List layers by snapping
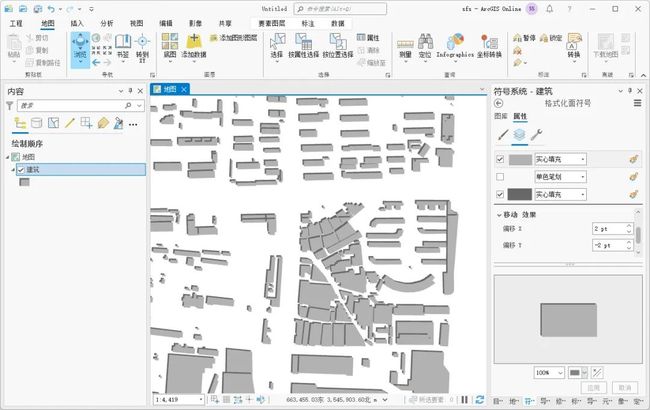Screen dimensions: 650x410 click(86, 123)
